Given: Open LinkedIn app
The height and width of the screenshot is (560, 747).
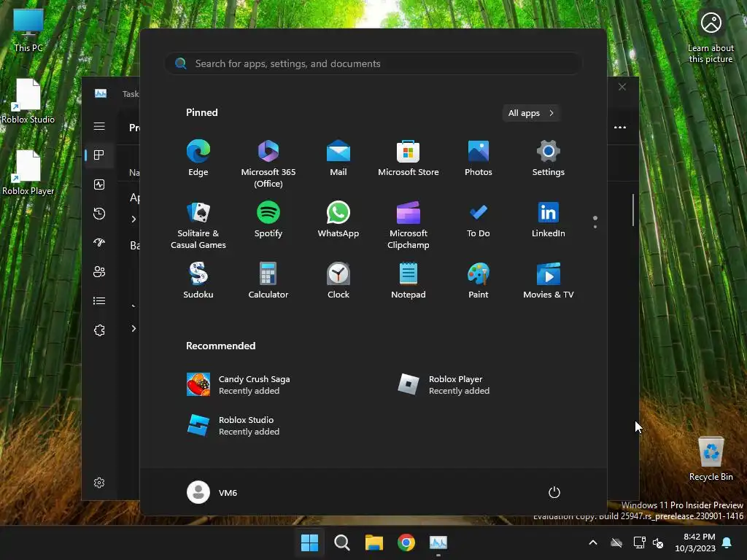Looking at the screenshot, I should click(x=549, y=219).
